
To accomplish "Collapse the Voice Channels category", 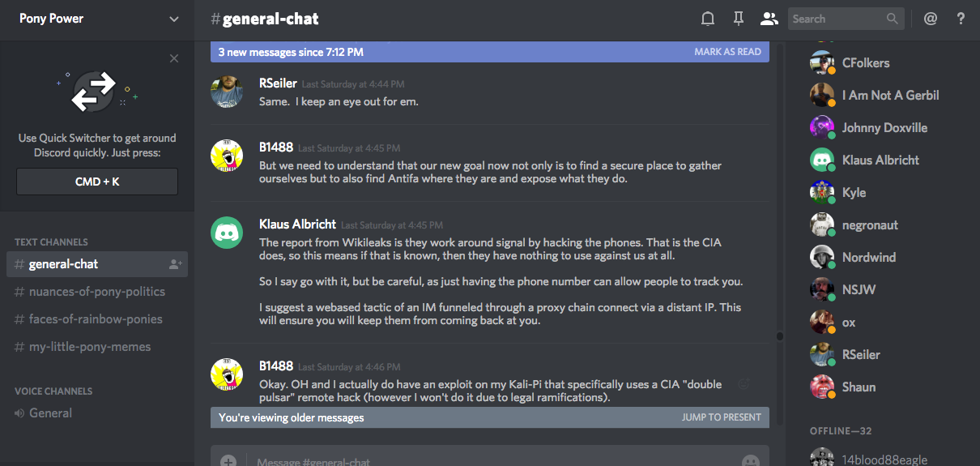I will point(53,391).
